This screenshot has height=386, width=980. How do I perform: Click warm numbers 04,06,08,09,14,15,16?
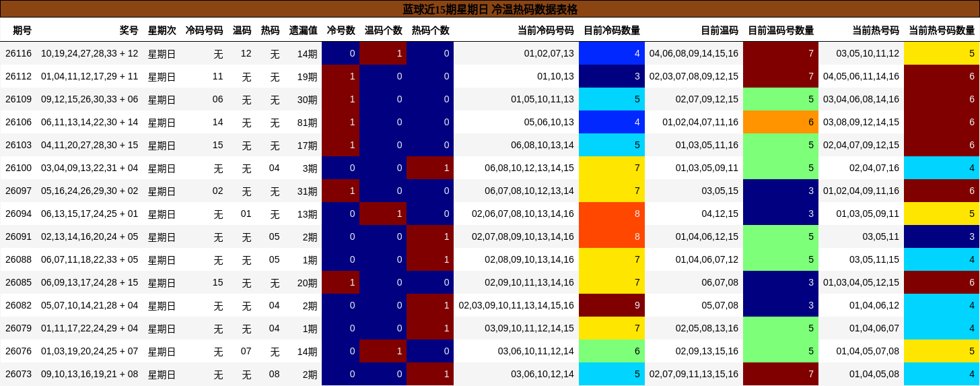[694, 53]
